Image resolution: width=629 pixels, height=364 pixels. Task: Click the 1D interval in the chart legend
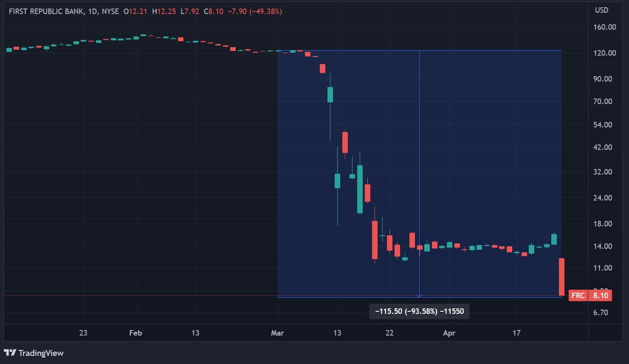(92, 11)
